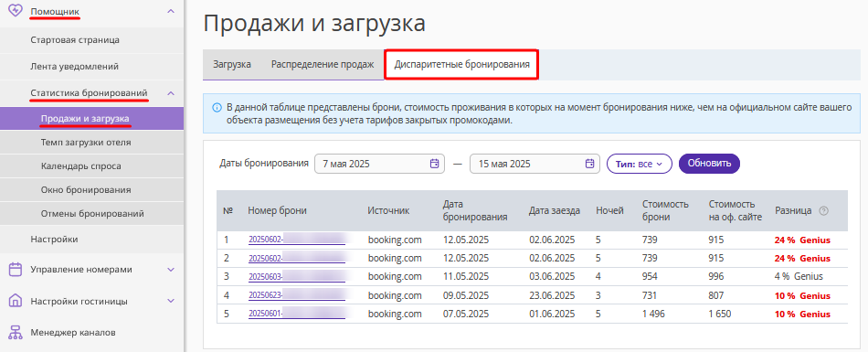Click the info icon in the blue notice
The width and height of the screenshot is (868, 352).
(217, 107)
